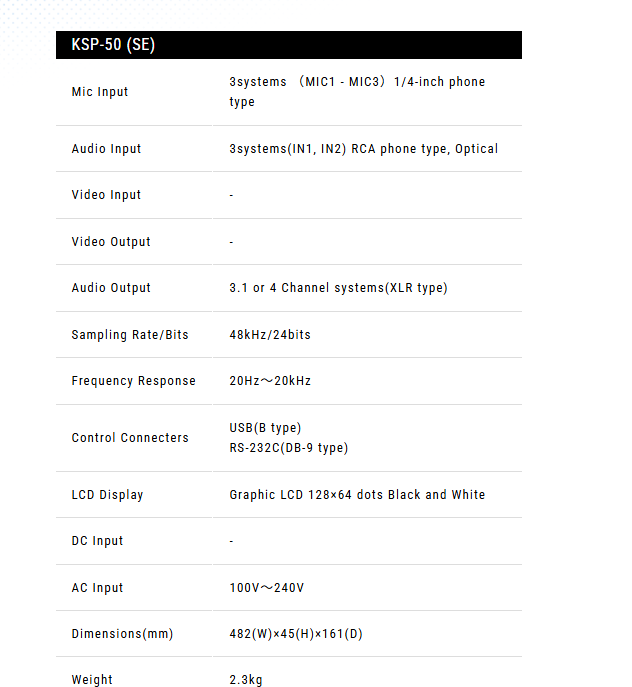The height and width of the screenshot is (687, 632).
Task: Click the MIC1 - MIC3 phone type value
Action: [x=357, y=92]
